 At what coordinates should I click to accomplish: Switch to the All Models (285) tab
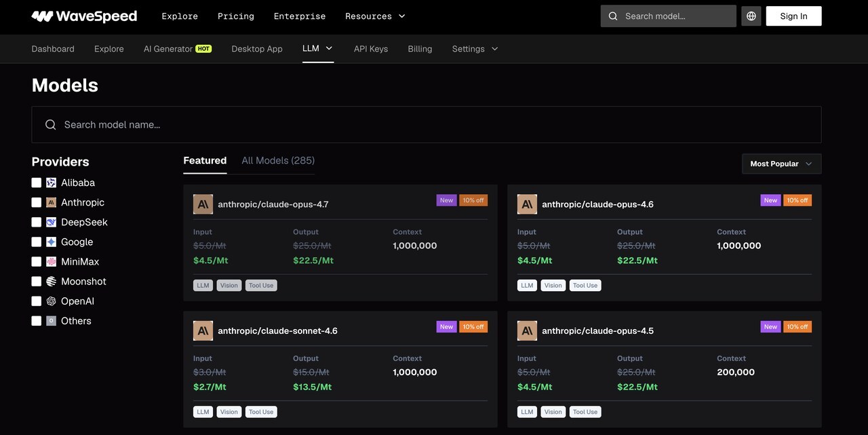click(278, 161)
